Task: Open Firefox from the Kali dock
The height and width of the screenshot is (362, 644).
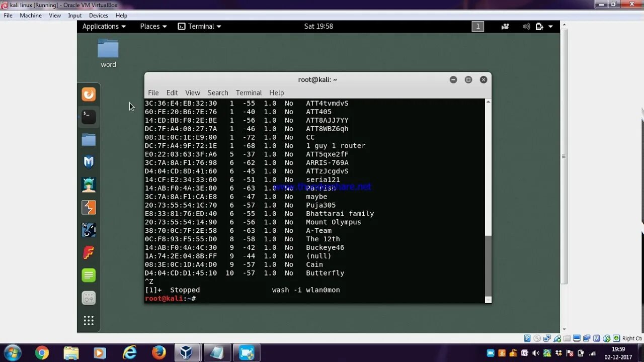Action: [89, 95]
